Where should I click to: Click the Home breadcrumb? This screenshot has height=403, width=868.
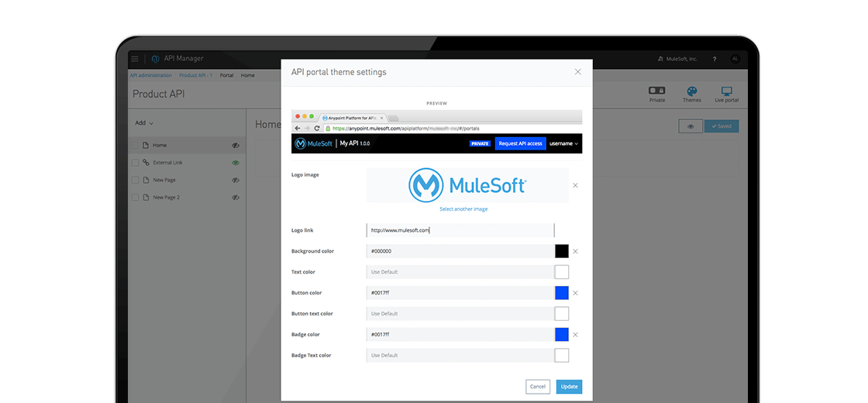pos(247,75)
